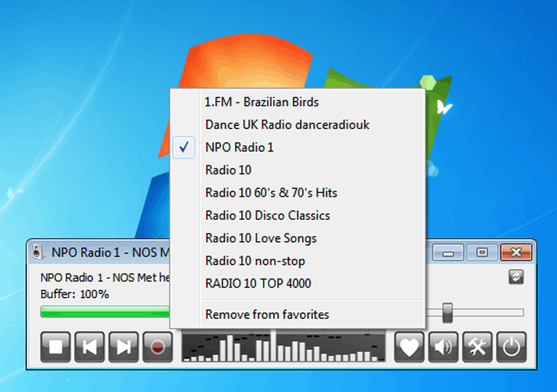Click the refresh arrows icon

pos(516,277)
